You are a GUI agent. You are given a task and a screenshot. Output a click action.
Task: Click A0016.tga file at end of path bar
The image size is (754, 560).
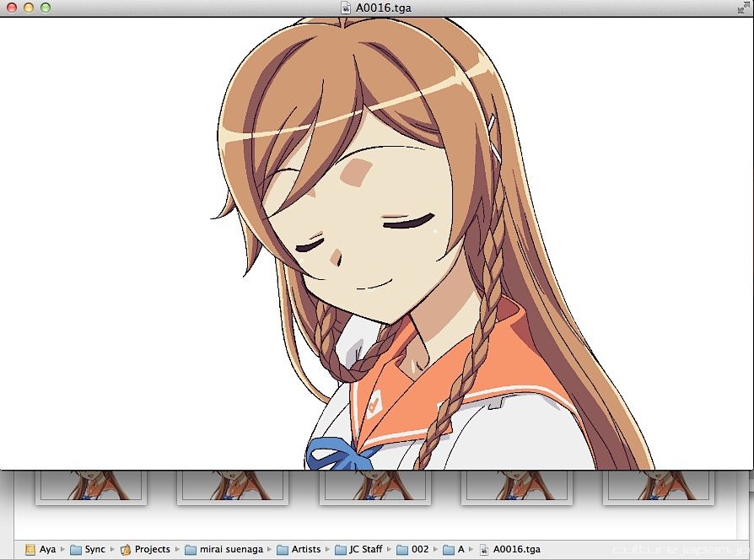[x=509, y=549]
